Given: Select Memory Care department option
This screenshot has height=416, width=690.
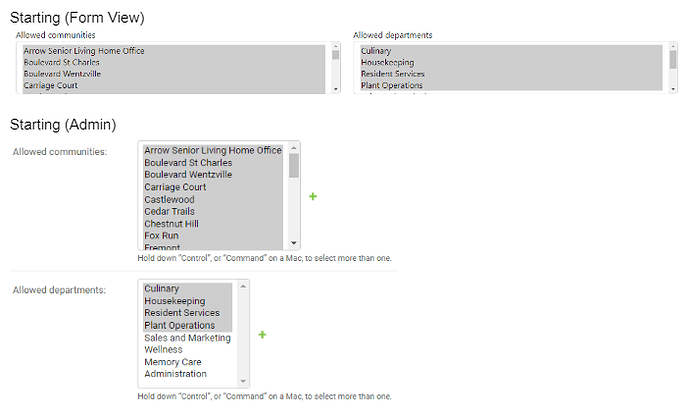Looking at the screenshot, I should tap(172, 362).
